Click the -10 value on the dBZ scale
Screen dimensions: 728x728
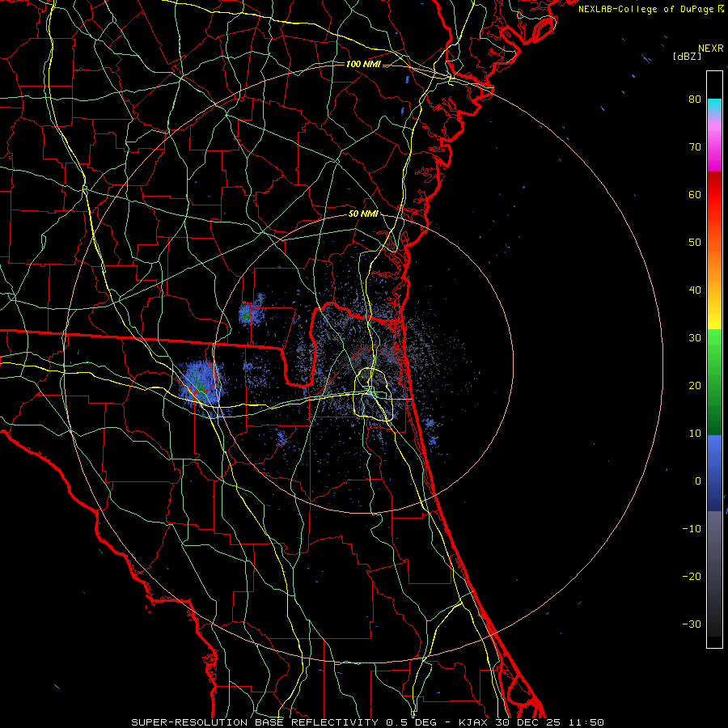tap(692, 529)
